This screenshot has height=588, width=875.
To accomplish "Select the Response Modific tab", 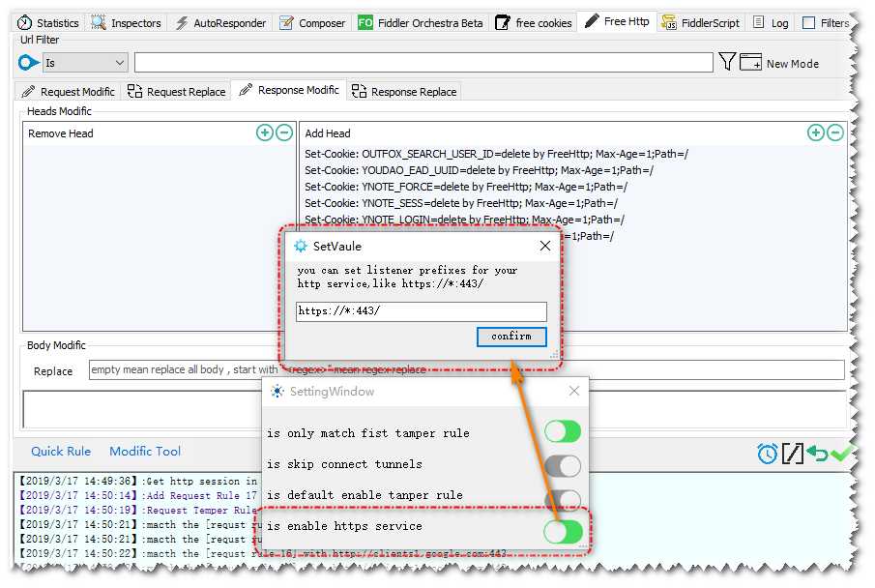I will [x=289, y=90].
